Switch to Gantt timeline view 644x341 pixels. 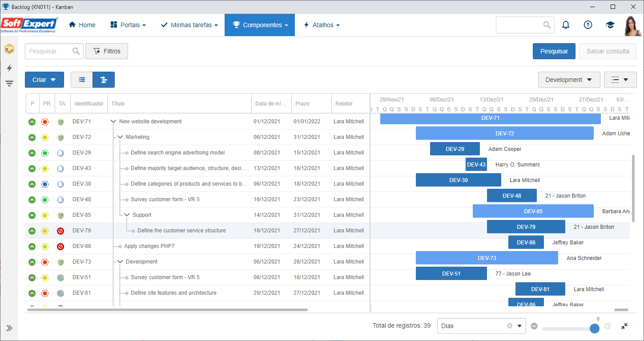point(104,80)
